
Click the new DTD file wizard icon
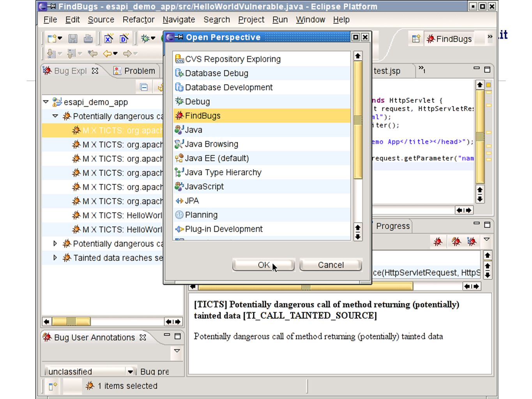tap(124, 38)
